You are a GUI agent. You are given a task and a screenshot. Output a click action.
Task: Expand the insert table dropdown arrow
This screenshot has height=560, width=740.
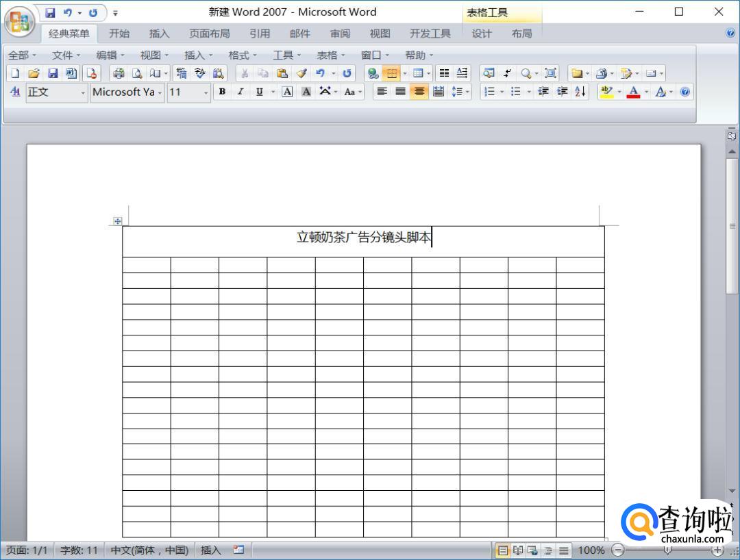[428, 73]
